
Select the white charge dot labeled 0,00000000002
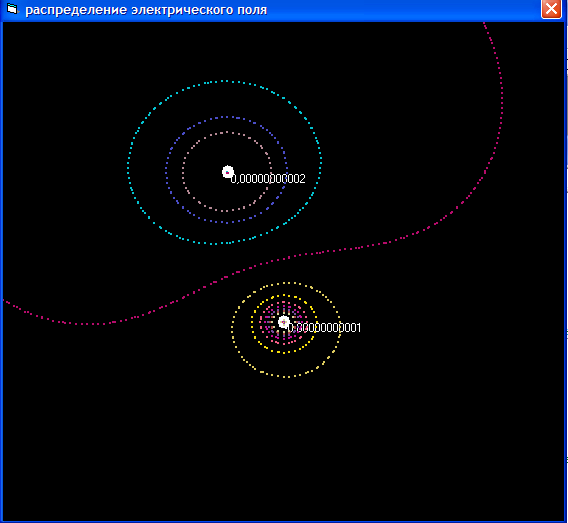[227, 172]
